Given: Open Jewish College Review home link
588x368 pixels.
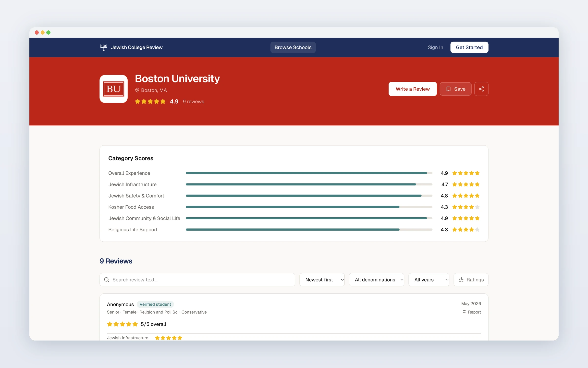Looking at the screenshot, I should pyautogui.click(x=132, y=47).
